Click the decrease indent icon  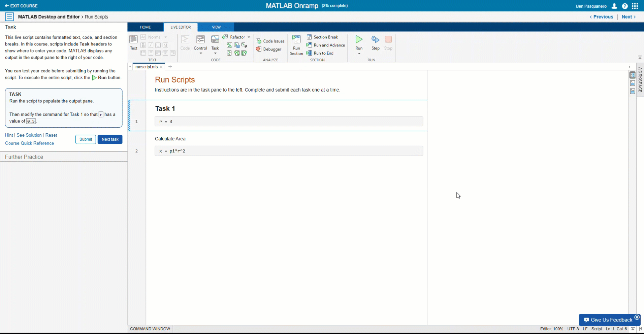click(244, 53)
